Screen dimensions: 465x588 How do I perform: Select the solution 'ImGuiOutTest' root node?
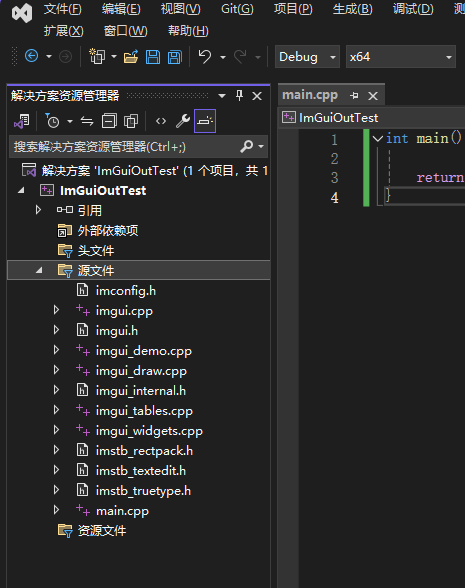144,171
